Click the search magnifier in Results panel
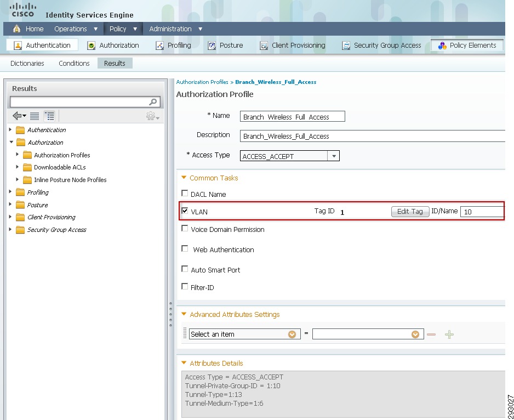 click(153, 102)
